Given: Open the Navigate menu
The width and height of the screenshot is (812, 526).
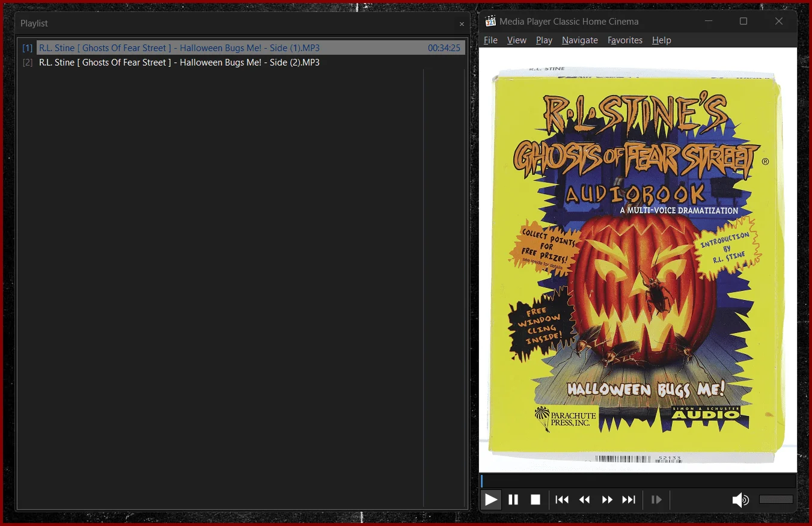Looking at the screenshot, I should tap(580, 40).
